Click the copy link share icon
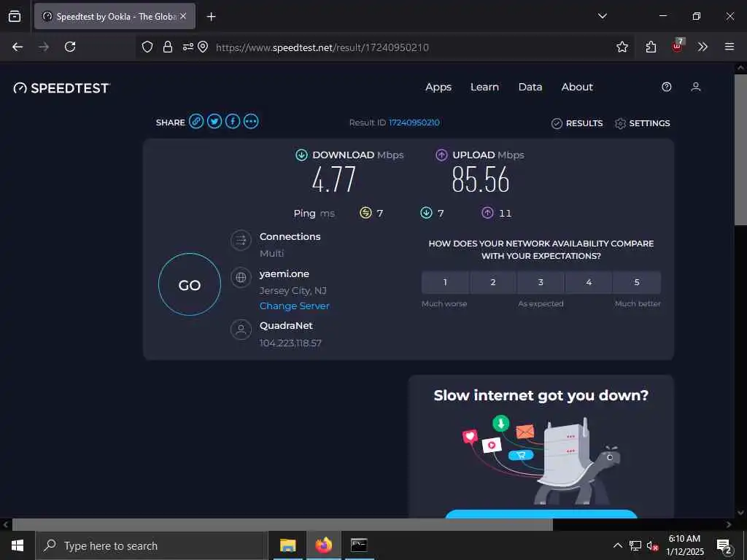The image size is (747, 560). (x=196, y=122)
